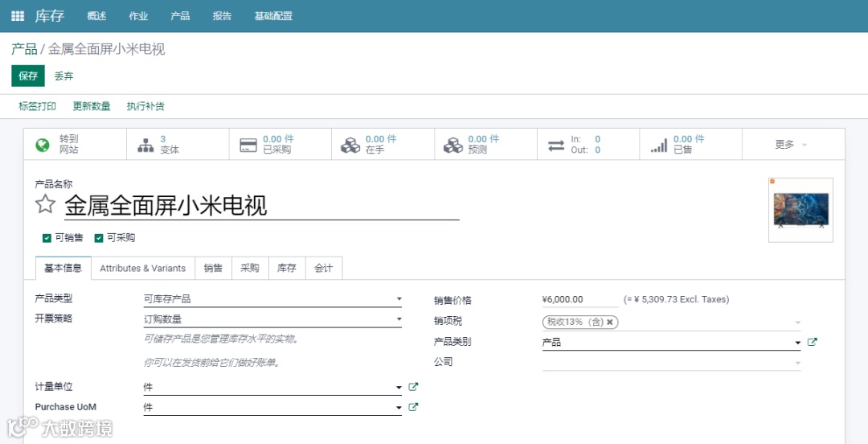
Task: Click the 预测 cubes icon
Action: (x=453, y=146)
